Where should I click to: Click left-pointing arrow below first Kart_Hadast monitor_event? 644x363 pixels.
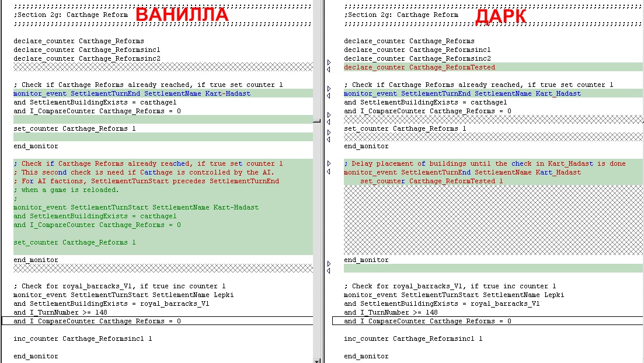(329, 96)
